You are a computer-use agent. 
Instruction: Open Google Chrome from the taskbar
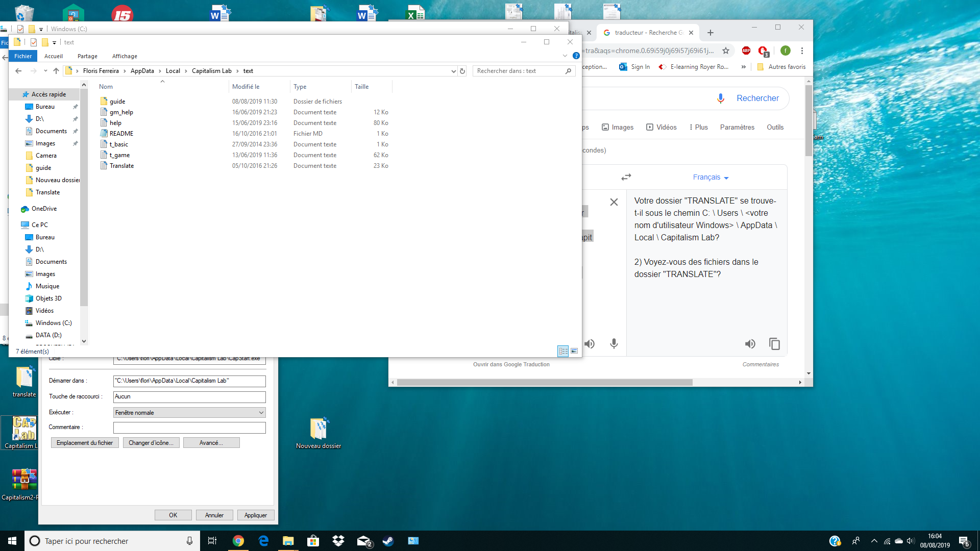pyautogui.click(x=238, y=541)
